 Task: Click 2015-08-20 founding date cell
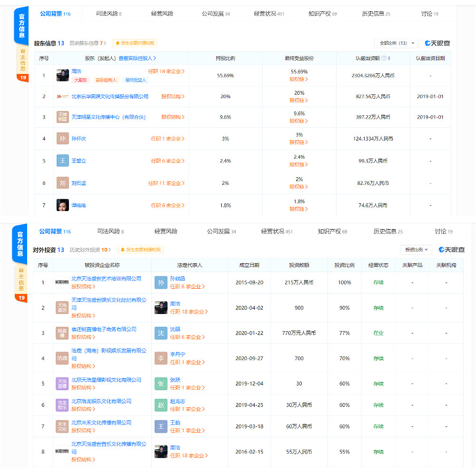pyautogui.click(x=249, y=283)
